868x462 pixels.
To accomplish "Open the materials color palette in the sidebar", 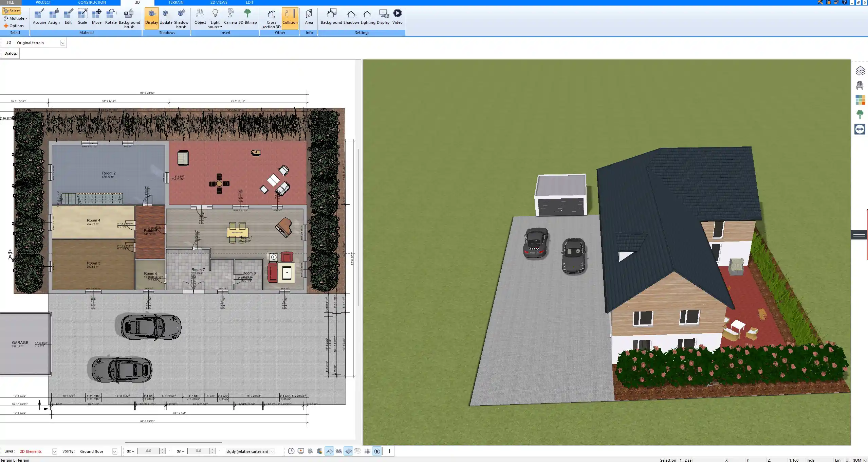I will (x=860, y=100).
